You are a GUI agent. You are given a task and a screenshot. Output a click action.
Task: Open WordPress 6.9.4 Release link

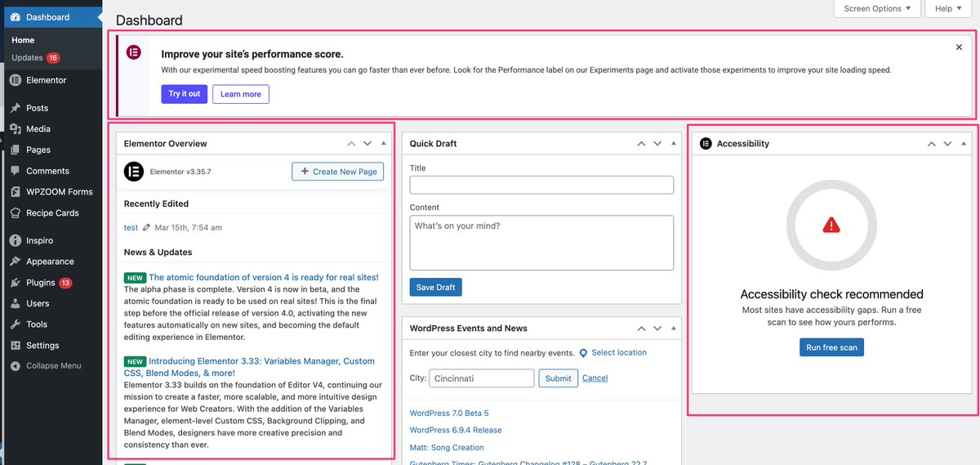pyautogui.click(x=456, y=431)
